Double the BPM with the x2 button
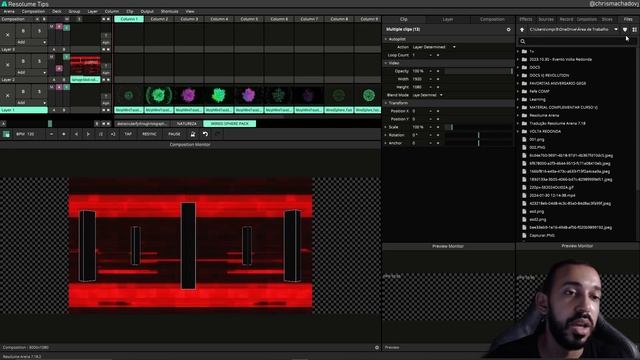This screenshot has height=360, width=640. tap(113, 134)
